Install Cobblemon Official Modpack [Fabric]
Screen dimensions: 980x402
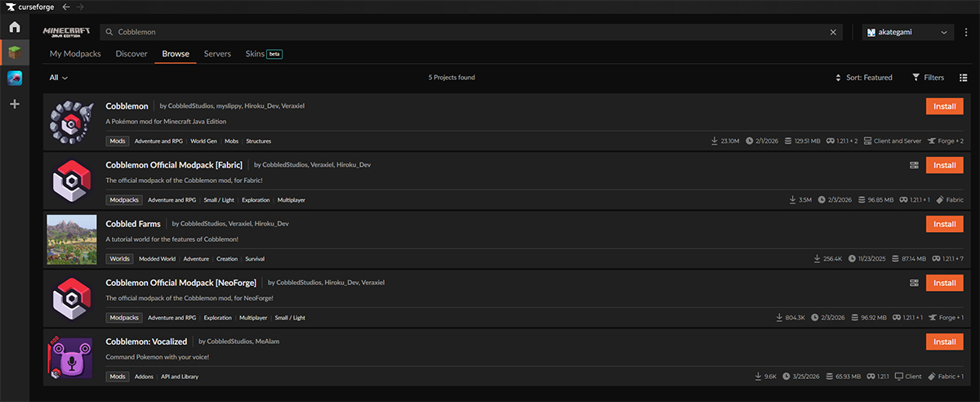tap(945, 165)
